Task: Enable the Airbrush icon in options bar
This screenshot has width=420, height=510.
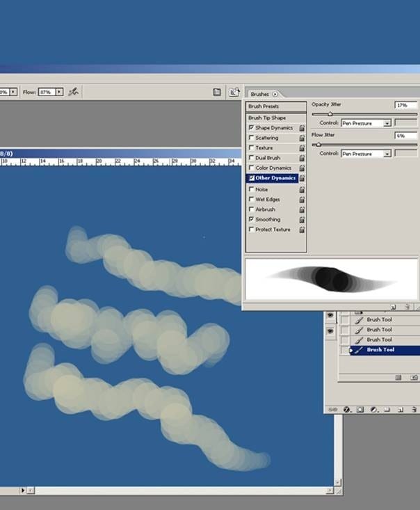Action: click(x=73, y=92)
